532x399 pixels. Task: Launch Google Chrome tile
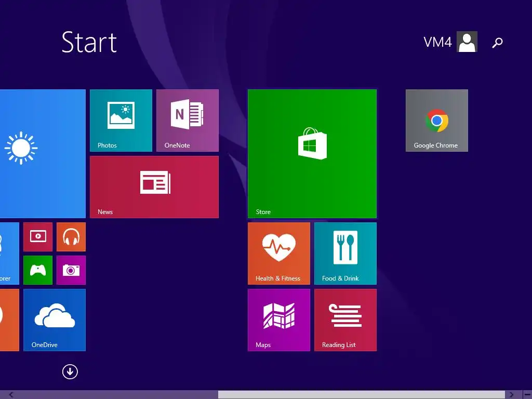tap(436, 121)
